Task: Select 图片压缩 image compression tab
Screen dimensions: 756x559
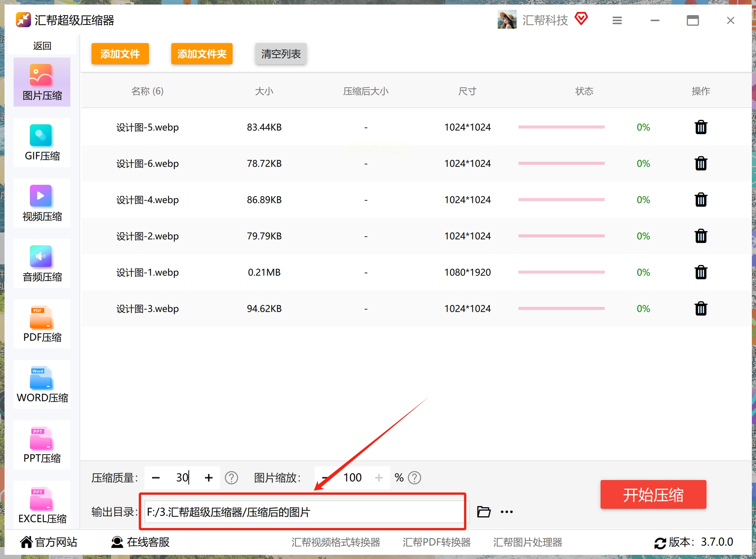Action: (x=42, y=82)
